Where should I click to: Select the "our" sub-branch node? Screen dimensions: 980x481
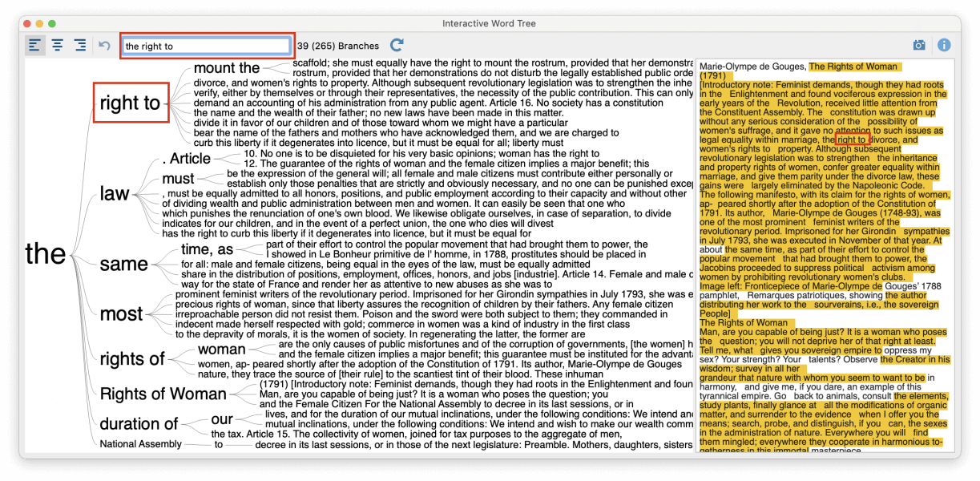[x=222, y=419]
